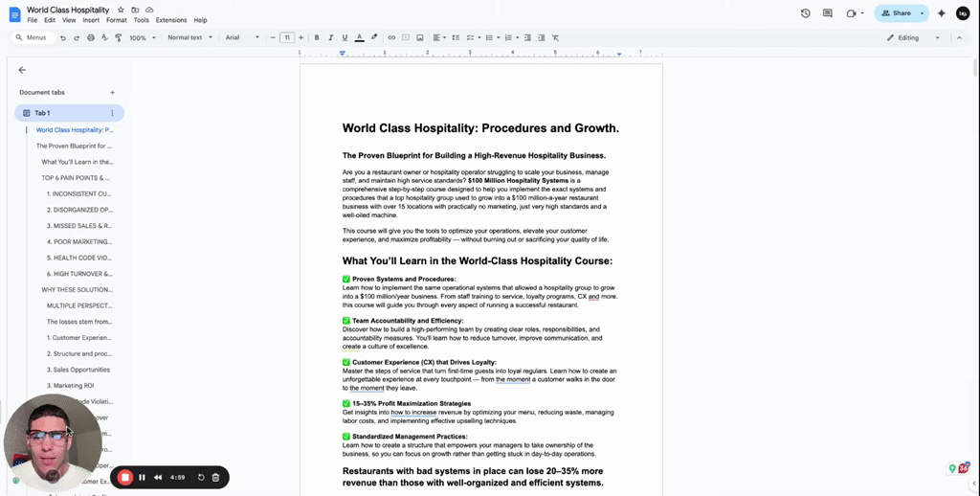Viewport: 980px width, 496px height.
Task: Add a new document tab plus icon
Action: (x=113, y=93)
